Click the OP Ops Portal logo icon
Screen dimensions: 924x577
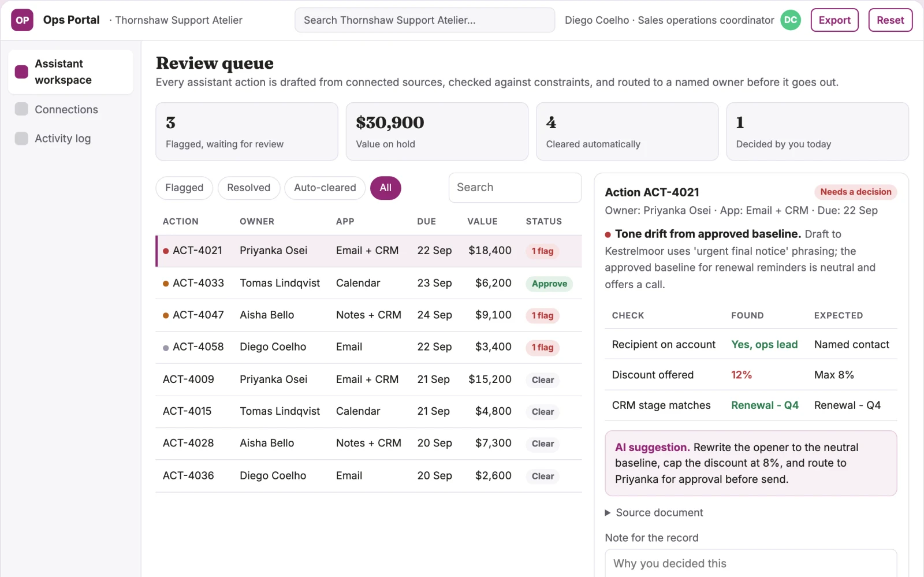point(22,20)
